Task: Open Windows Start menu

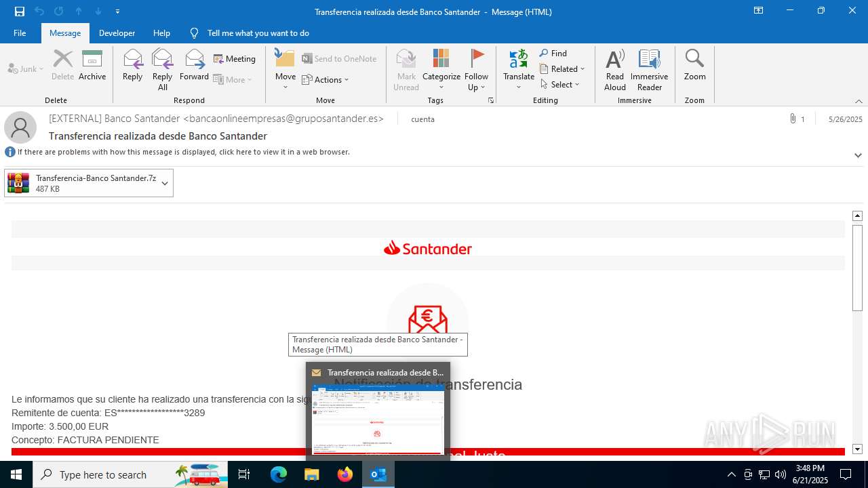Action: tap(16, 474)
